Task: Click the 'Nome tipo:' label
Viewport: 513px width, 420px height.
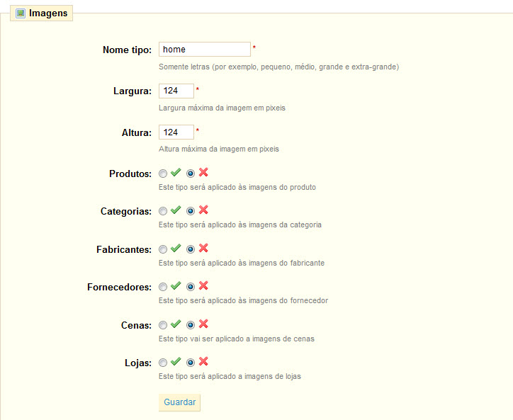Action: click(128, 50)
